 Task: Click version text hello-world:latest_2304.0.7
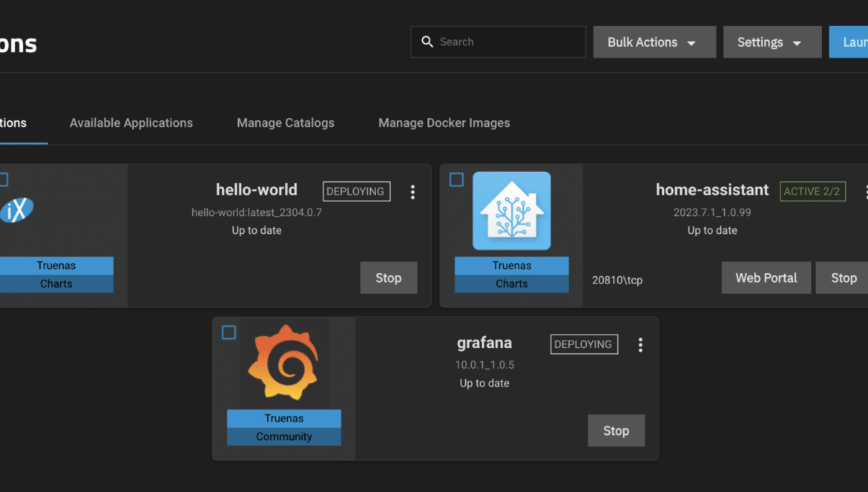pos(256,212)
